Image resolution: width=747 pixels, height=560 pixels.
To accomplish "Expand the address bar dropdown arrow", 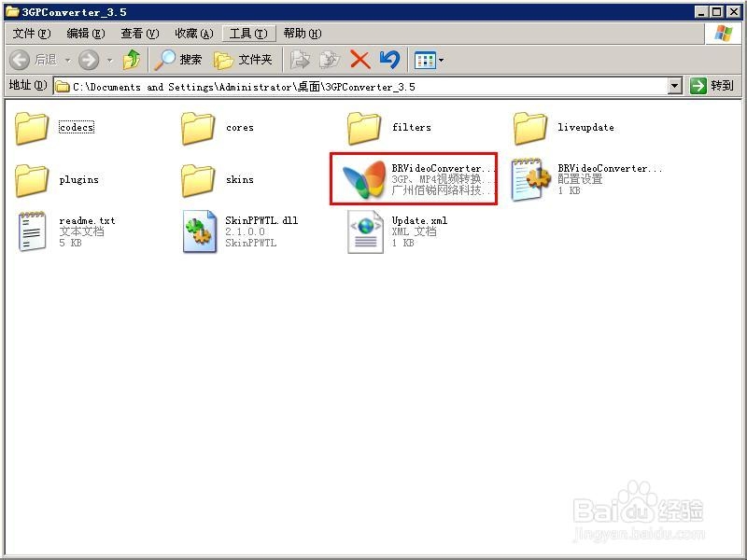I will coord(674,87).
